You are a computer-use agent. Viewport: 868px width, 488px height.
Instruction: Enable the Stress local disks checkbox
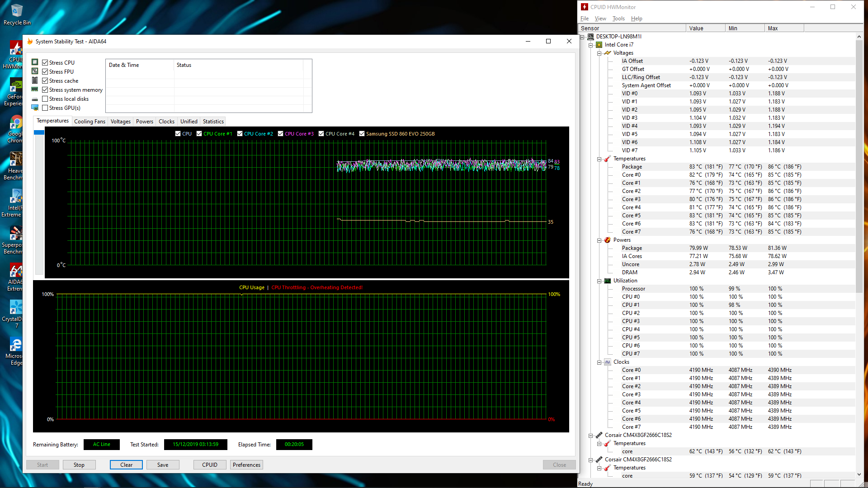45,99
